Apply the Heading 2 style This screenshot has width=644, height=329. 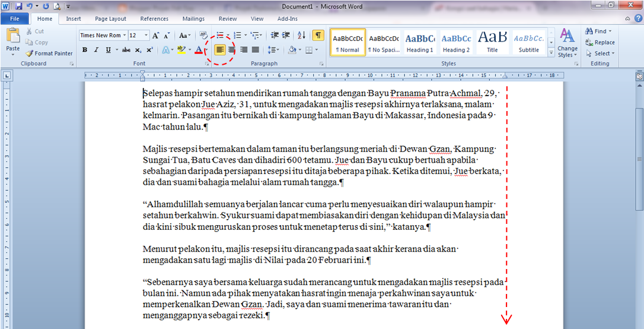tap(456, 42)
